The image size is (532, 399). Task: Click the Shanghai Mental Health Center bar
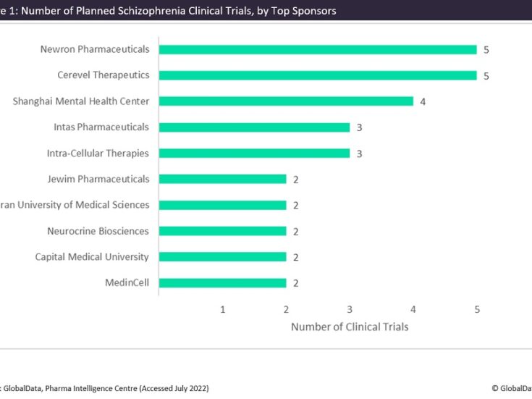[286, 101]
